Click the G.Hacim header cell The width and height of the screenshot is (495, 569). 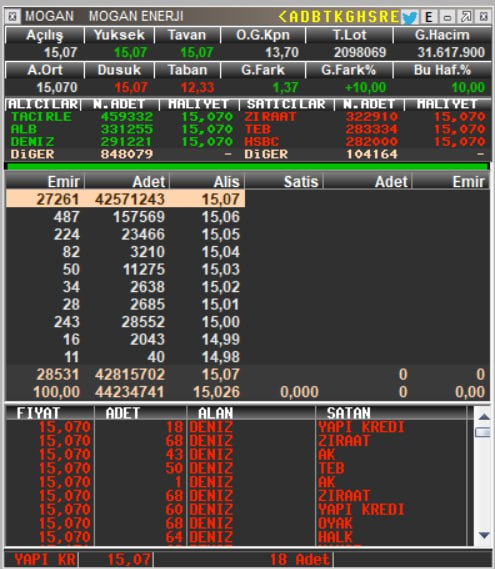(442, 35)
